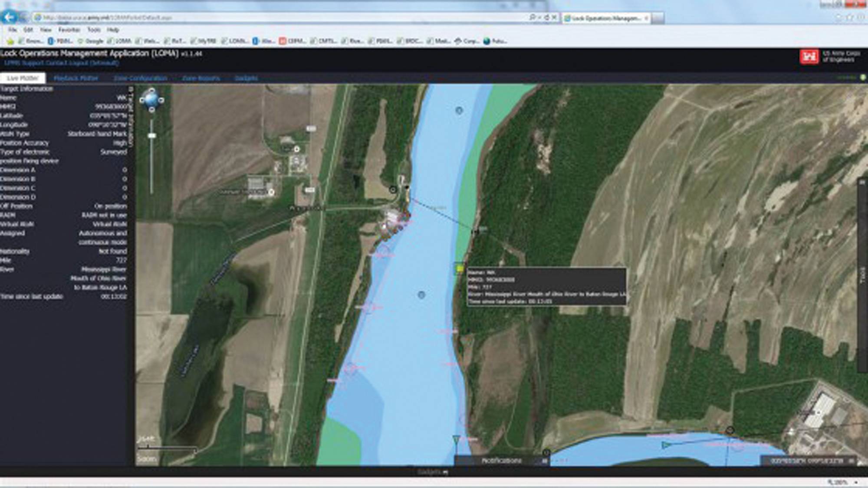This screenshot has width=868, height=488.
Task: Click the address bar URL field
Action: [278, 18]
